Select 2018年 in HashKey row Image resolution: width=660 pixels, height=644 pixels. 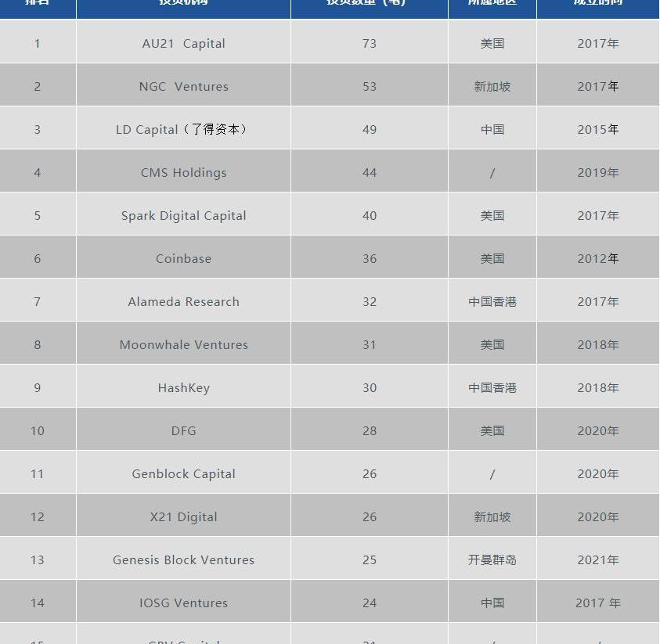tap(597, 387)
